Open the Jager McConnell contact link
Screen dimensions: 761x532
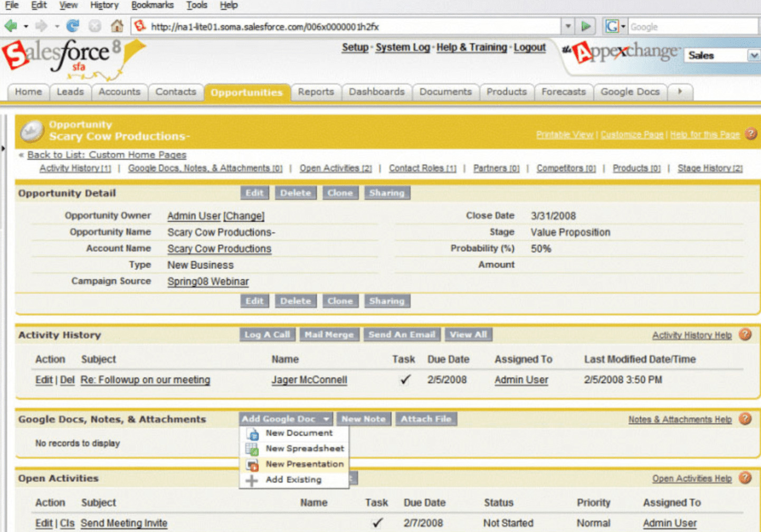[x=309, y=380]
